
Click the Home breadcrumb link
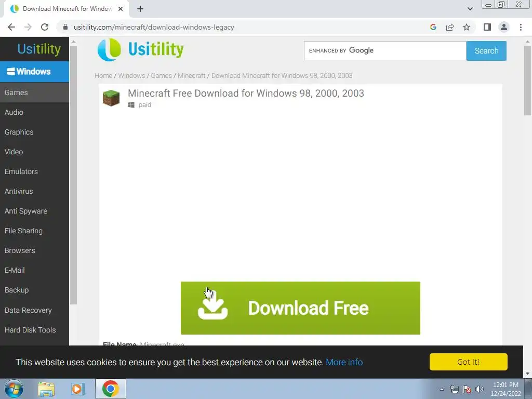tap(103, 76)
